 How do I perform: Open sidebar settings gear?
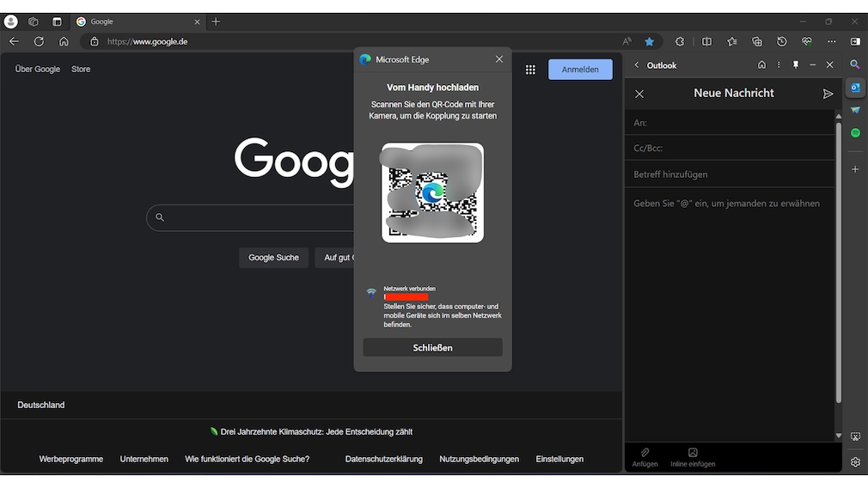point(855,462)
